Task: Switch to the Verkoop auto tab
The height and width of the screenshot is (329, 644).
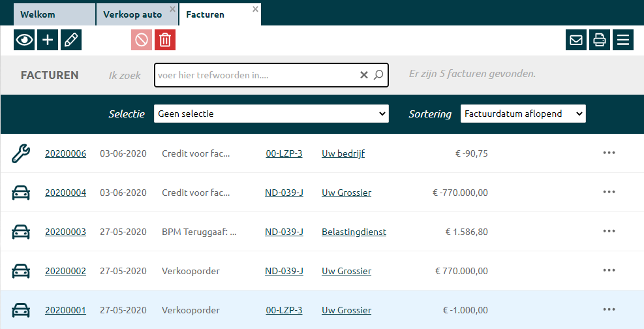Action: (x=132, y=14)
